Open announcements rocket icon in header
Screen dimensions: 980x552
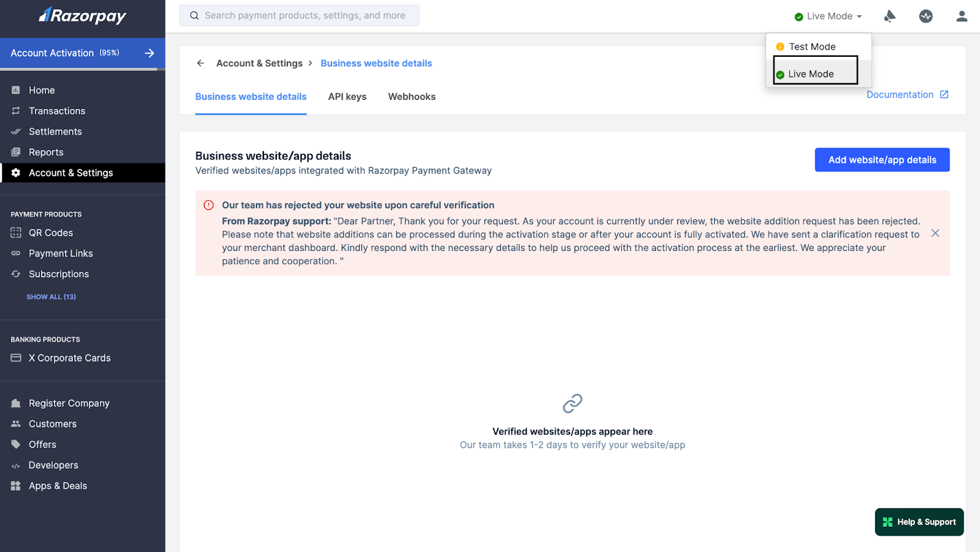pos(890,16)
